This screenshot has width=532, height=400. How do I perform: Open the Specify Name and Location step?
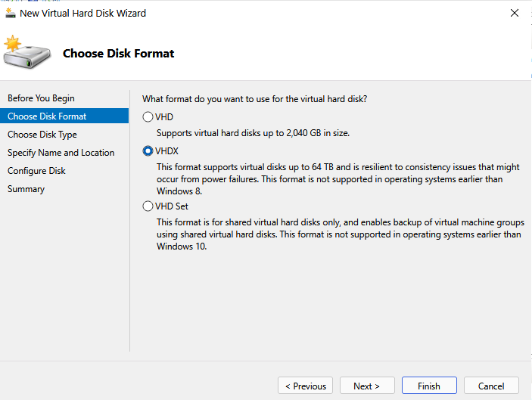pyautogui.click(x=61, y=153)
